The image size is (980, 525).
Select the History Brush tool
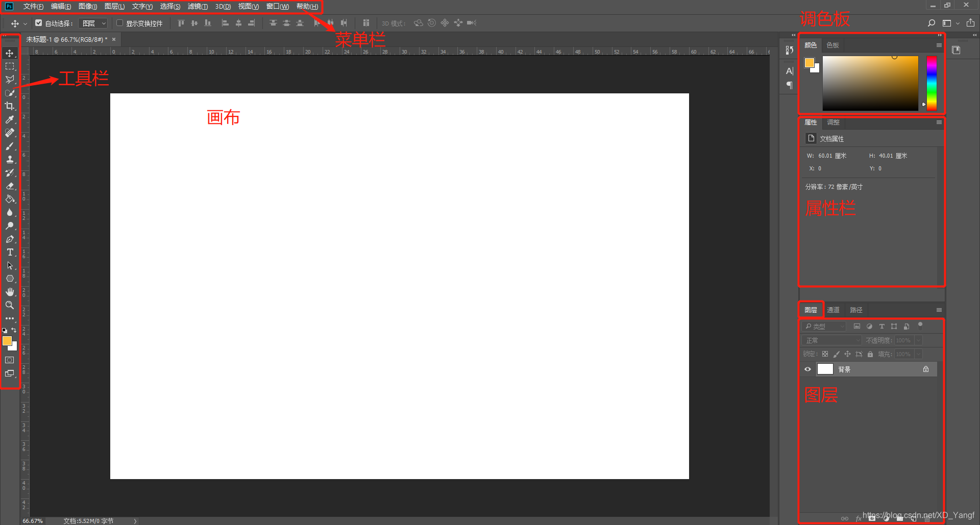pos(10,172)
